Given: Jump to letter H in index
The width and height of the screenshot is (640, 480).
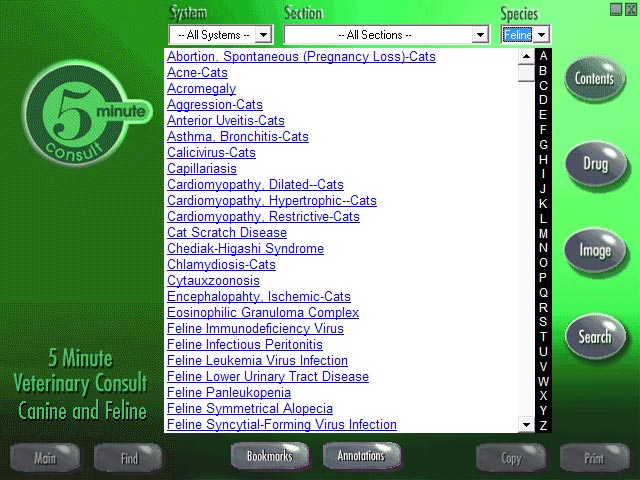Looking at the screenshot, I should click(x=543, y=160).
